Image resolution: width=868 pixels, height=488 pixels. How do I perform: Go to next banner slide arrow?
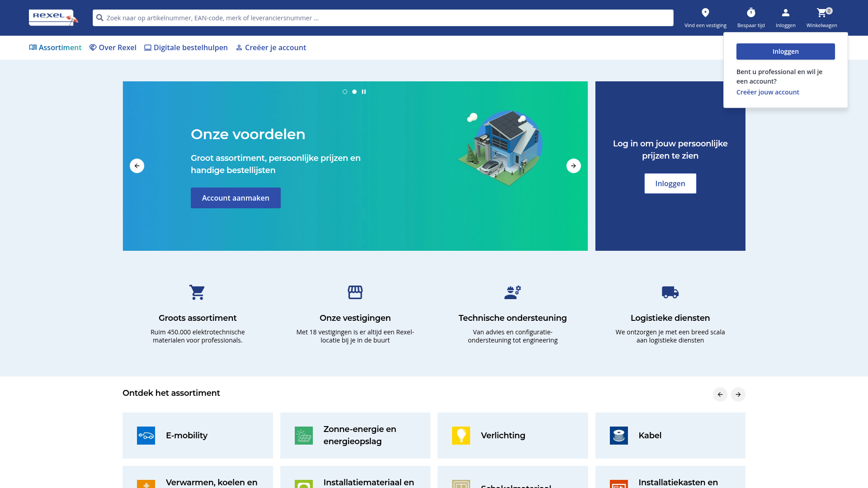[x=574, y=166]
